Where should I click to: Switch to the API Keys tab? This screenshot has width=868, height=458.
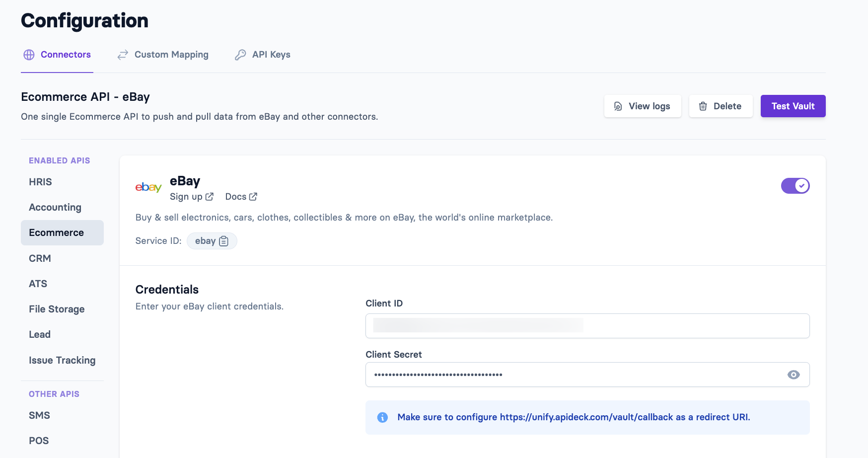(x=271, y=55)
